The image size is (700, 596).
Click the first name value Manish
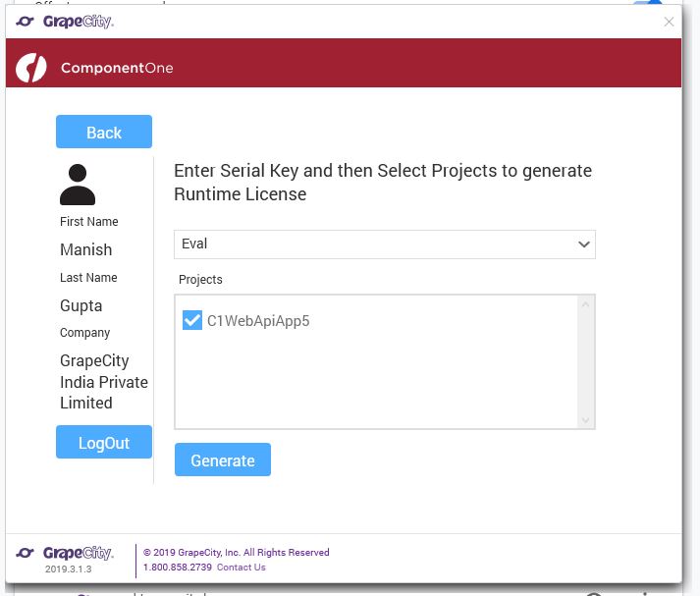click(x=86, y=249)
